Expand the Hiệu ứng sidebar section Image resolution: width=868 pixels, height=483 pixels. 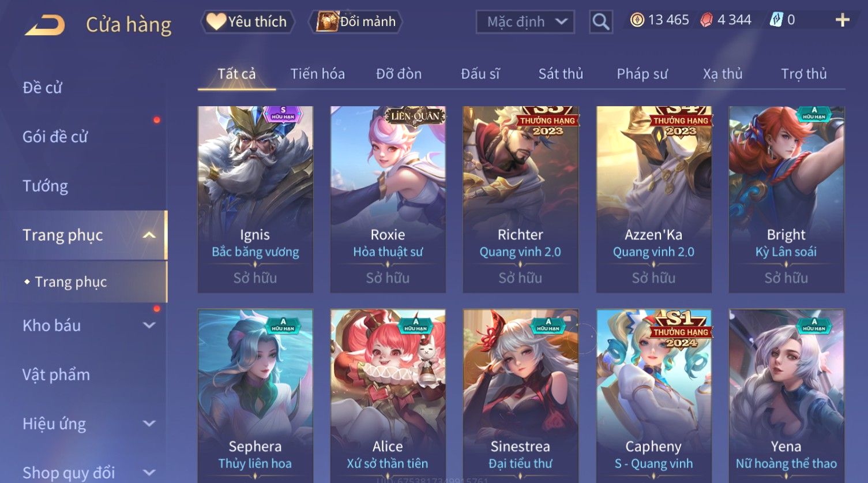pyautogui.click(x=149, y=424)
